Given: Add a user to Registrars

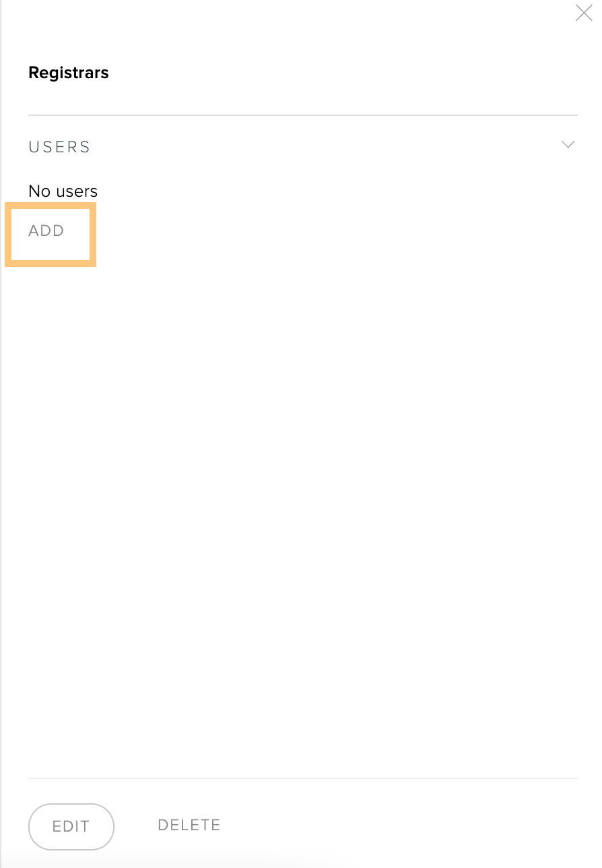Looking at the screenshot, I should point(46,230).
